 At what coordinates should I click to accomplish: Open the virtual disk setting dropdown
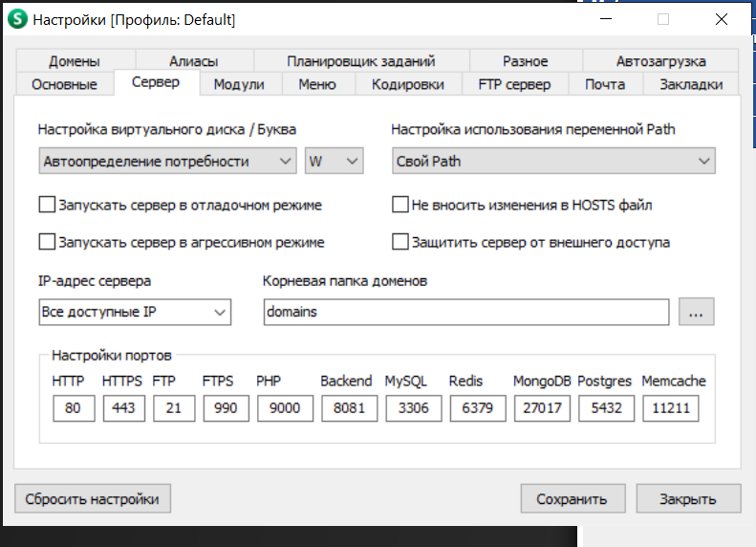(x=168, y=162)
